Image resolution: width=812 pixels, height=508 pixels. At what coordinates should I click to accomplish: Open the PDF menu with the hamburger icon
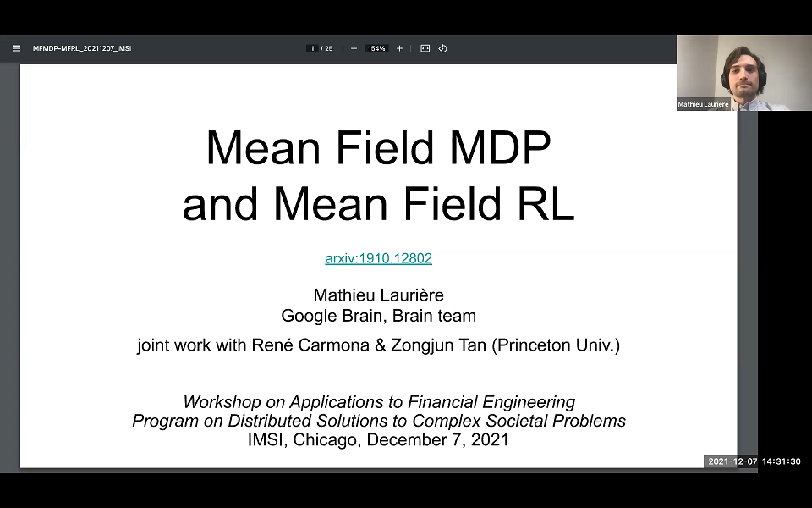16,48
